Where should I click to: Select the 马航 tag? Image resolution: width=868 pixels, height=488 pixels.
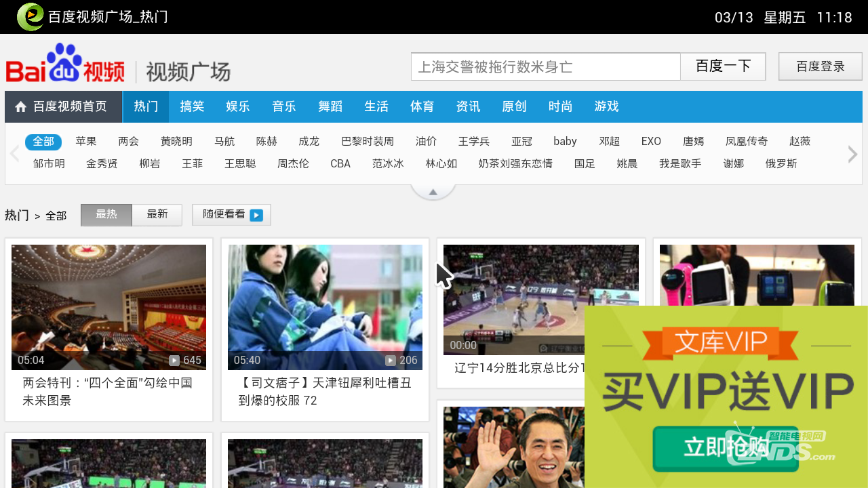(224, 142)
